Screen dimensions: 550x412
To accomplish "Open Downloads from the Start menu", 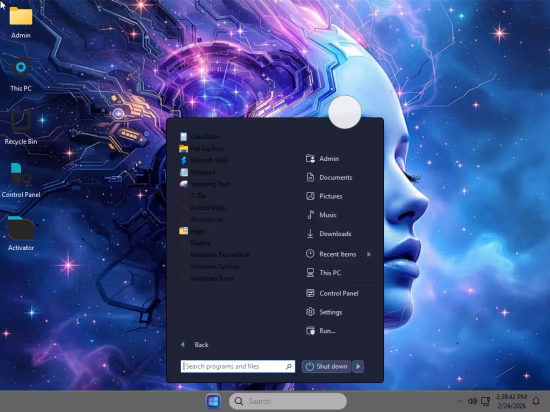I will coord(329,234).
